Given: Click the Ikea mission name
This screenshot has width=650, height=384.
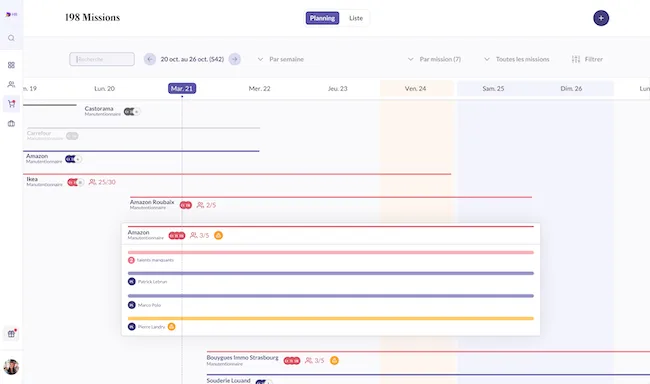Looking at the screenshot, I should pos(32,179).
